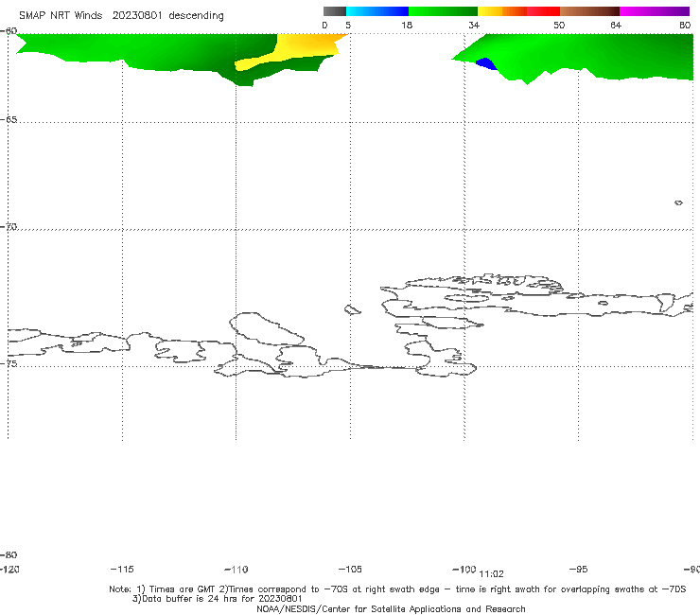Click the colorbar label '80'
The image size is (700, 615).
coord(685,25)
